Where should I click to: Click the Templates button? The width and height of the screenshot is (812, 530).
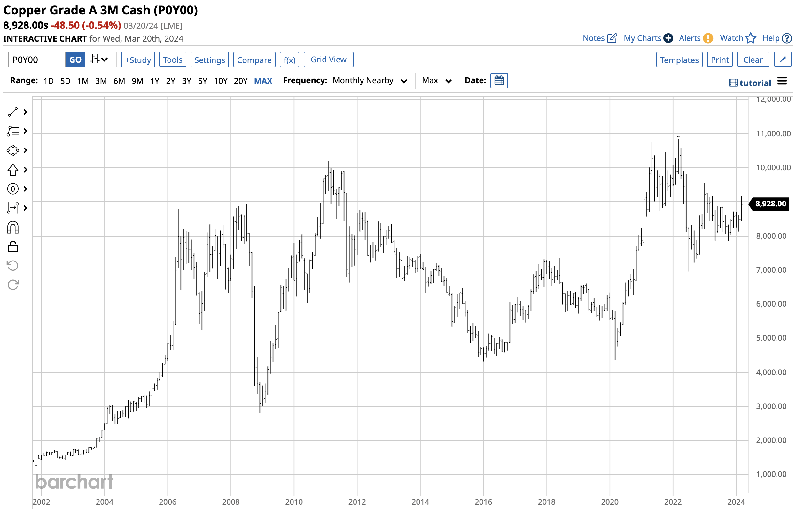679,60
